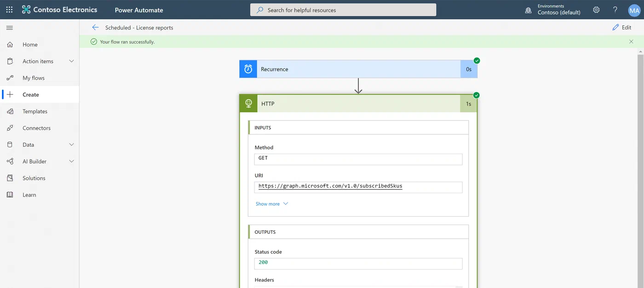The image size is (644, 288).
Task: Expand the Recurrence step card
Action: 358,69
